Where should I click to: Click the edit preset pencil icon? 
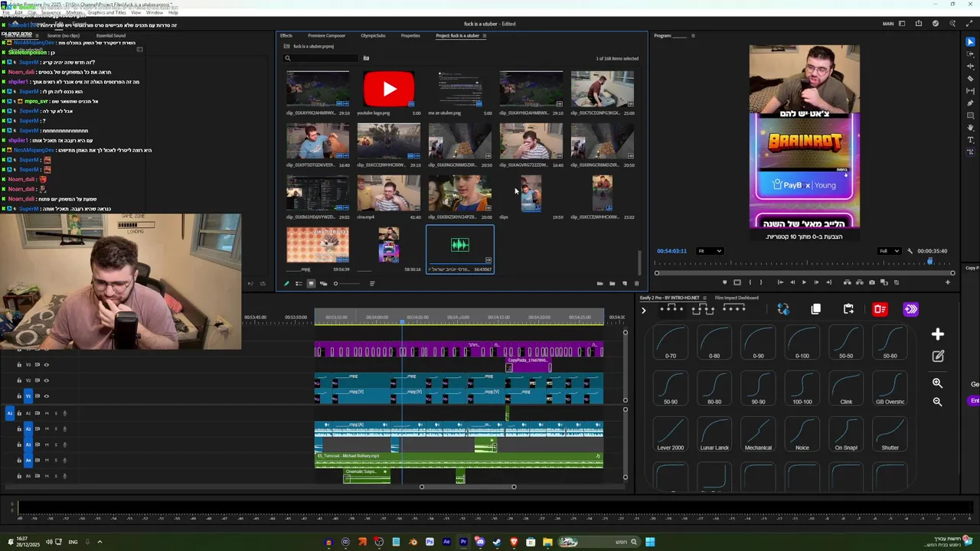[938, 357]
